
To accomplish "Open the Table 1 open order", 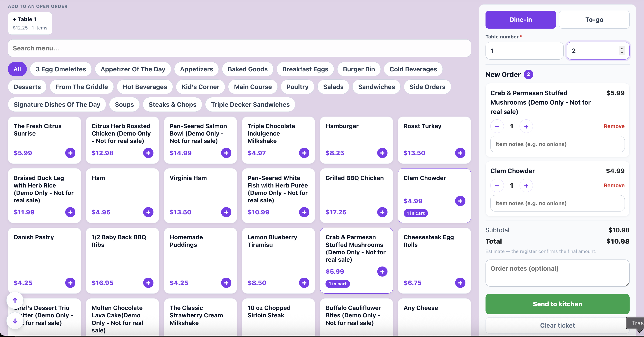I will [30, 23].
